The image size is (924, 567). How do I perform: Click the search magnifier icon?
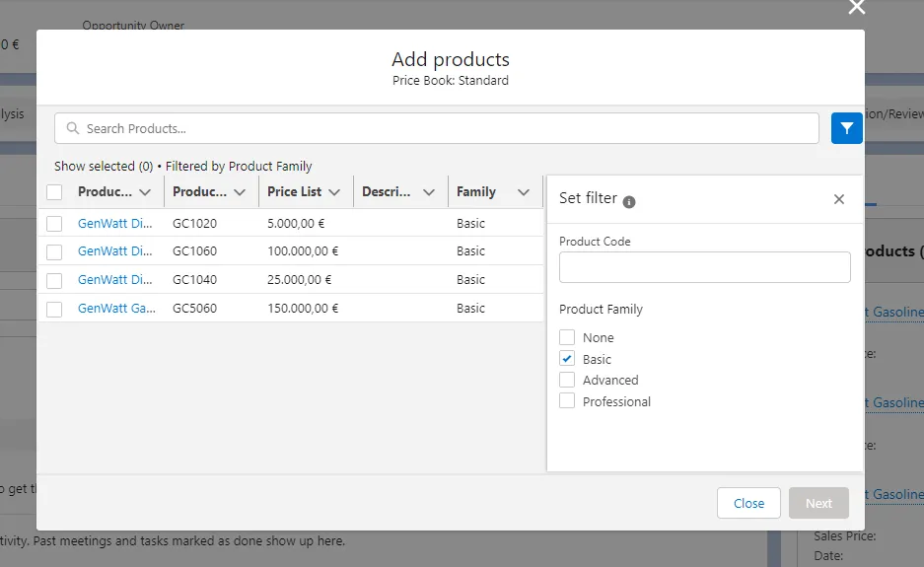pos(73,128)
